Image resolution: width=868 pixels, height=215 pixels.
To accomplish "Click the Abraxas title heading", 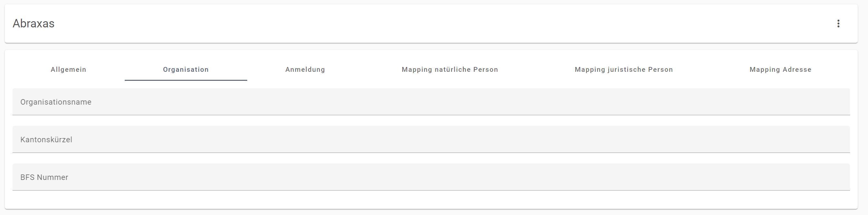I will tap(33, 23).
